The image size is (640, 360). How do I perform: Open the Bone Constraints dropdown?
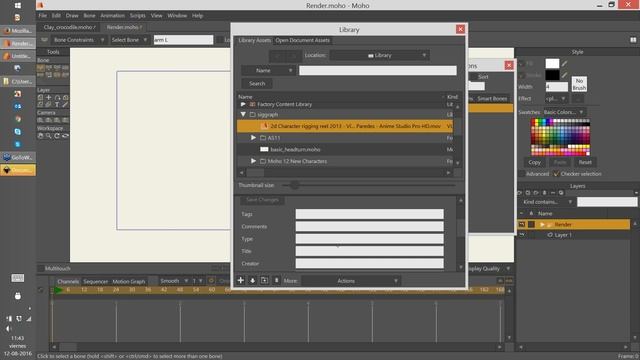pos(78,40)
